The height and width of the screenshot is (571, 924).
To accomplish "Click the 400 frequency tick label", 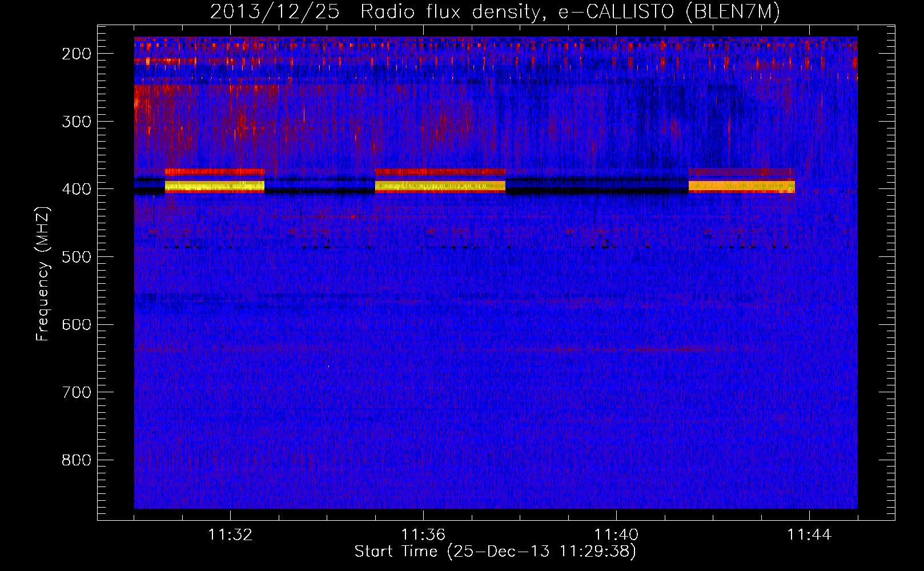I will click(77, 189).
